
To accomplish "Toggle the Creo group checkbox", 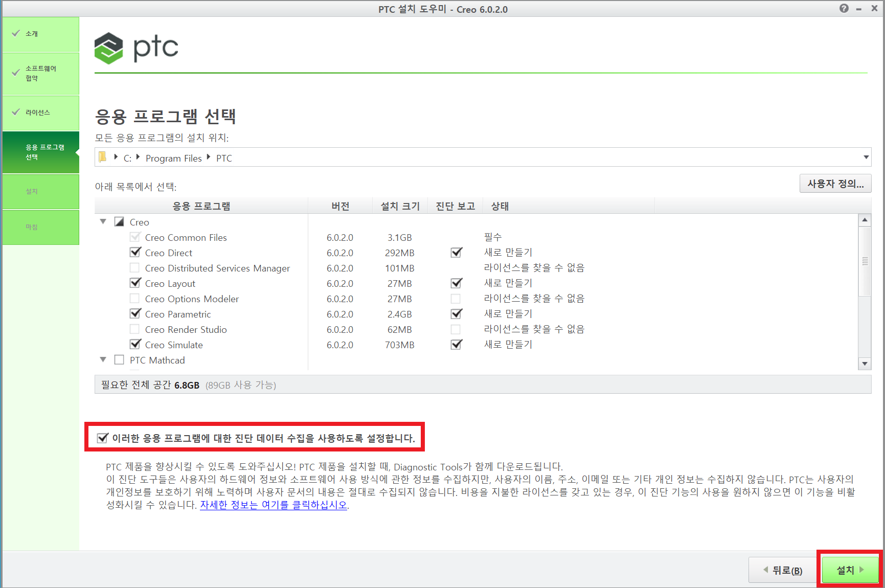I will click(x=119, y=221).
